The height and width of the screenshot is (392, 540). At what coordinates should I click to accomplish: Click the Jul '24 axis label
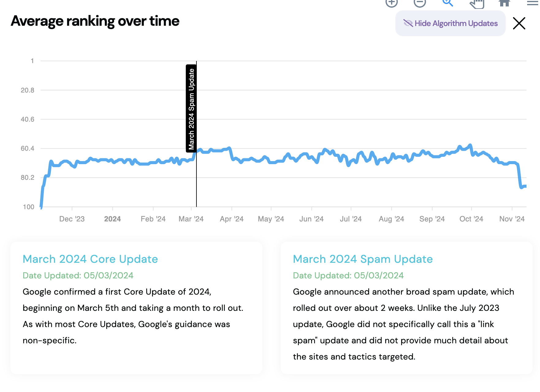(351, 219)
